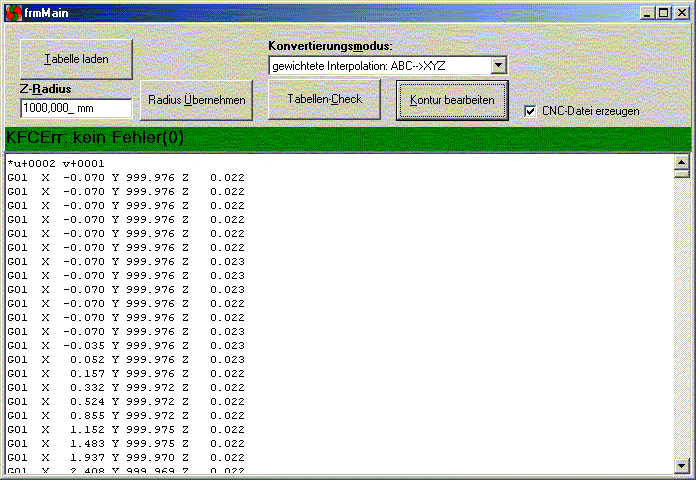
Task: Click the green KFCErr status bar
Action: pos(347,138)
